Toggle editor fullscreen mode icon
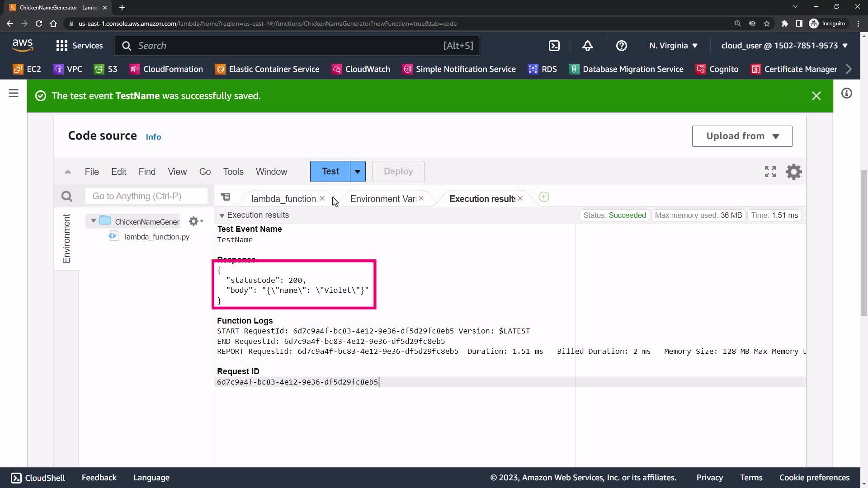This screenshot has height=488, width=868. coord(770,172)
